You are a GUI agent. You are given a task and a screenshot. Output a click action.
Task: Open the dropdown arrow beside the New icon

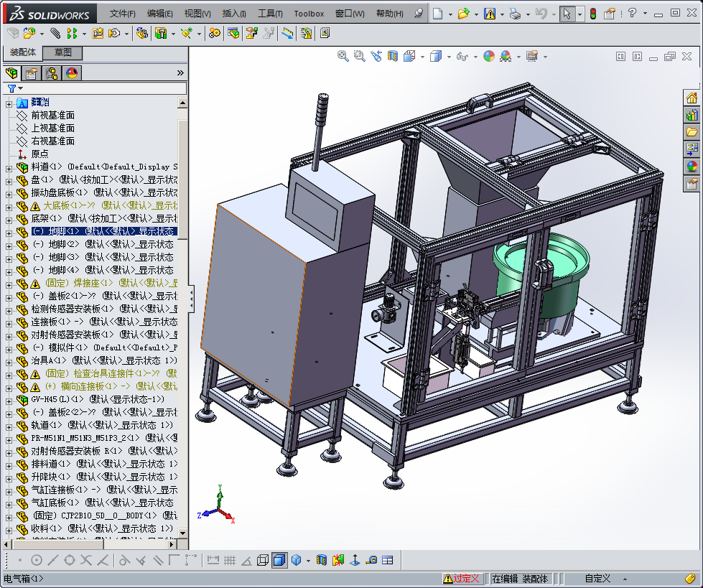(x=450, y=14)
